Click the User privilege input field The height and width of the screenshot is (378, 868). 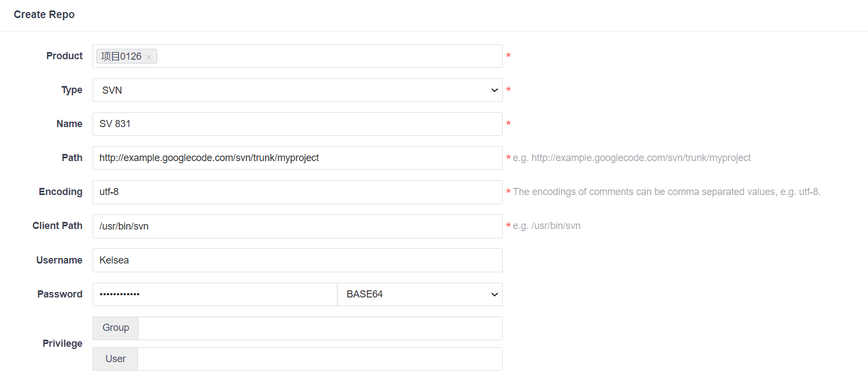coord(320,359)
